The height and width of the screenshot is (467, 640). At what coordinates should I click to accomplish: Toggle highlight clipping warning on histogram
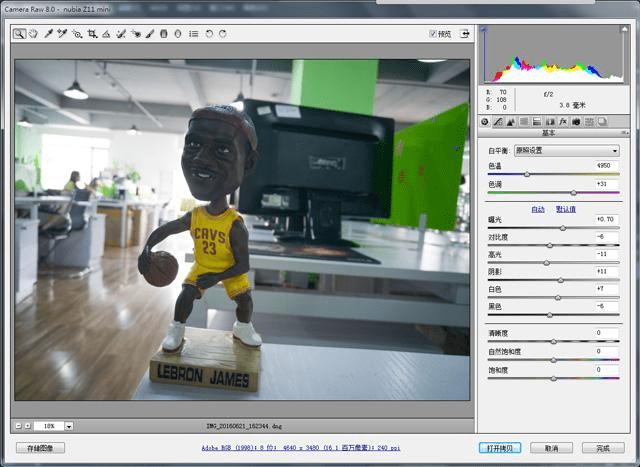click(624, 29)
